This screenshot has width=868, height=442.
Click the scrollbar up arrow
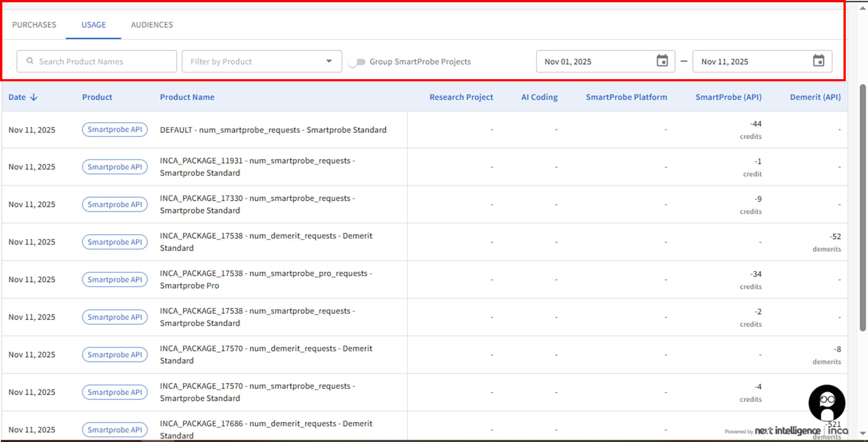coord(863,8)
